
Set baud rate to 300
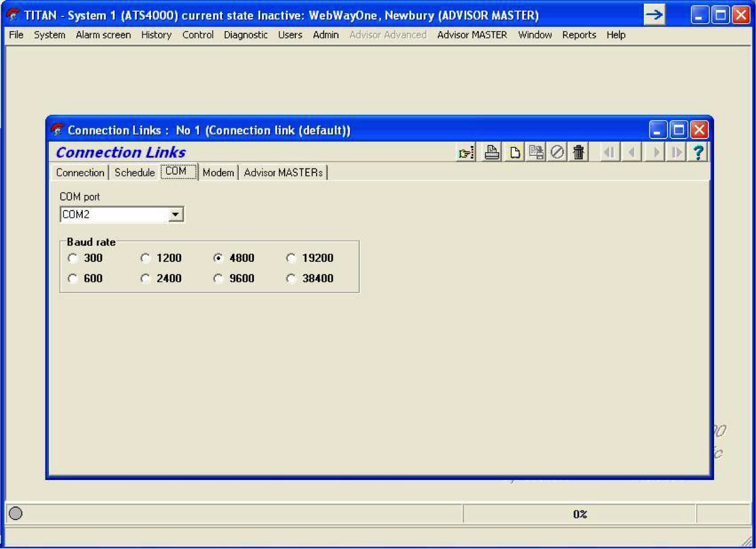pyautogui.click(x=73, y=258)
